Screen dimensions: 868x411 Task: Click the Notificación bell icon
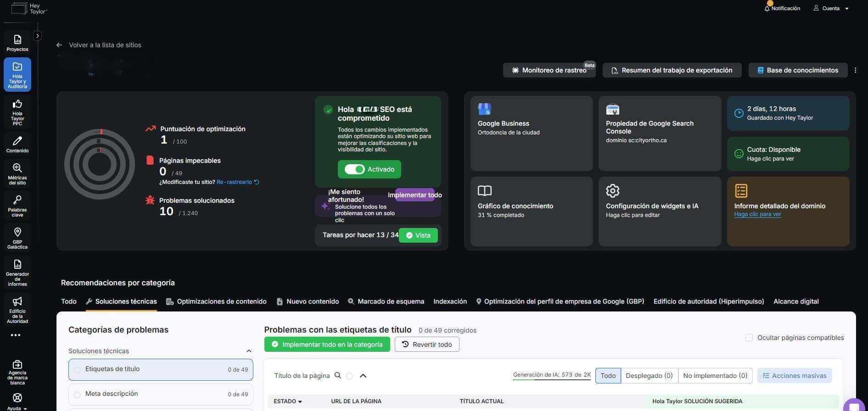coord(767,8)
